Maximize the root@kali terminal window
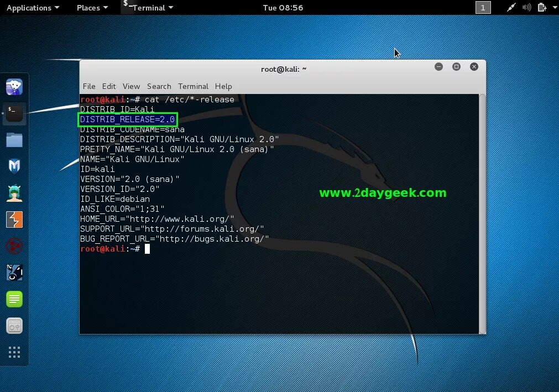The width and height of the screenshot is (559, 392). (456, 67)
